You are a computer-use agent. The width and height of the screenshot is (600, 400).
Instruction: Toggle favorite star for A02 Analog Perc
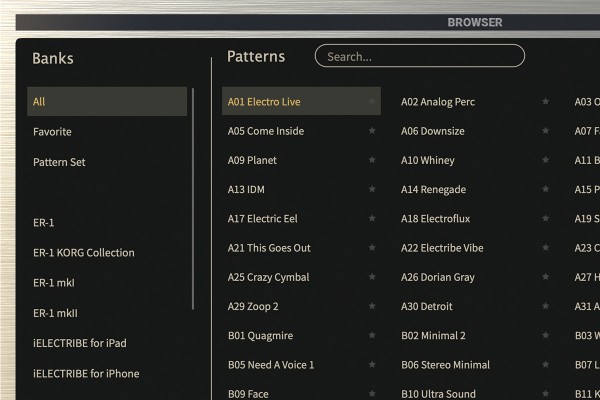(546, 102)
